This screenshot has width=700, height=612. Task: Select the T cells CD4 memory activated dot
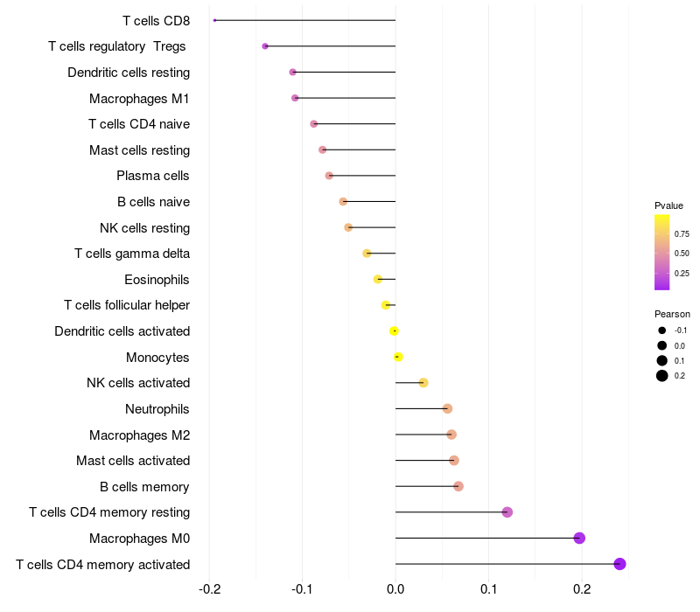(x=620, y=564)
